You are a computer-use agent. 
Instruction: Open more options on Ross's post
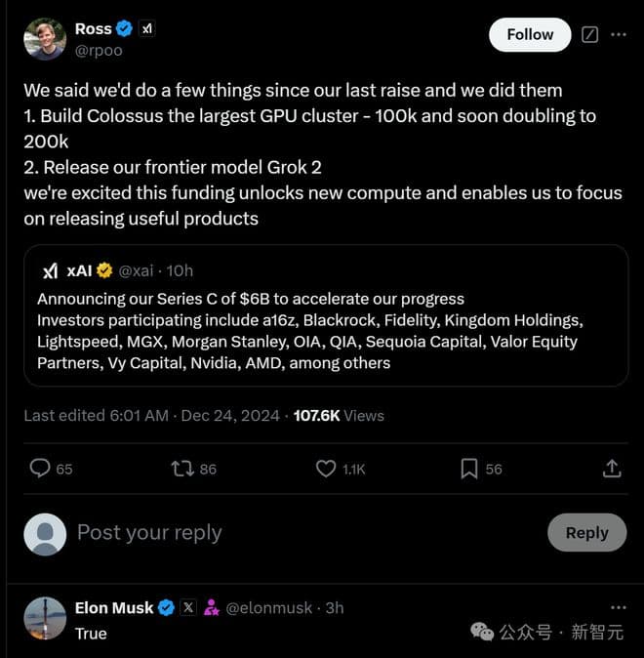pos(619,34)
